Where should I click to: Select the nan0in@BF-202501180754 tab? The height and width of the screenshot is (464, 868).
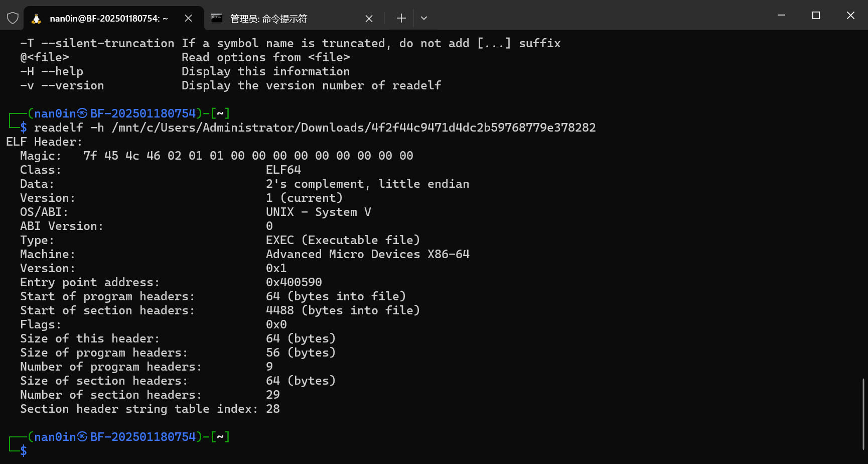109,19
